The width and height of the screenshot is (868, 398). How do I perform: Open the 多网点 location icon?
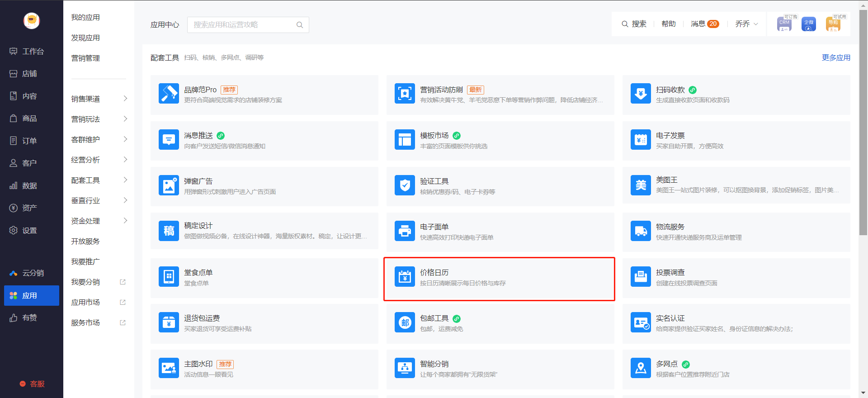pyautogui.click(x=641, y=368)
